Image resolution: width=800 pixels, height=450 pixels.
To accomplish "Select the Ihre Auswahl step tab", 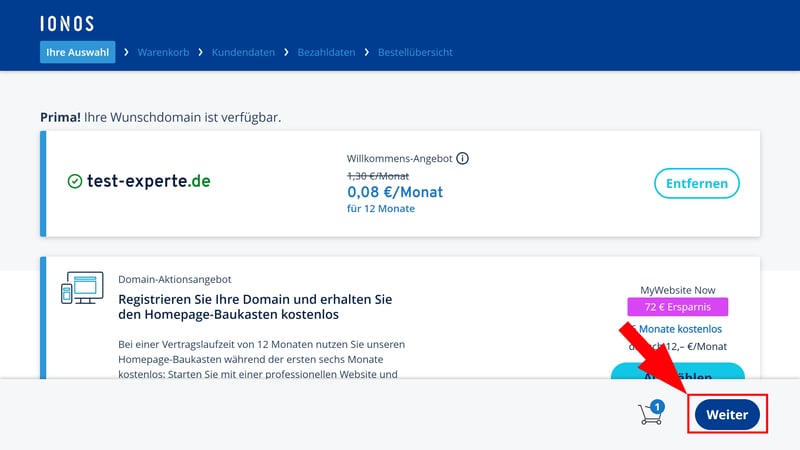I will (x=78, y=52).
